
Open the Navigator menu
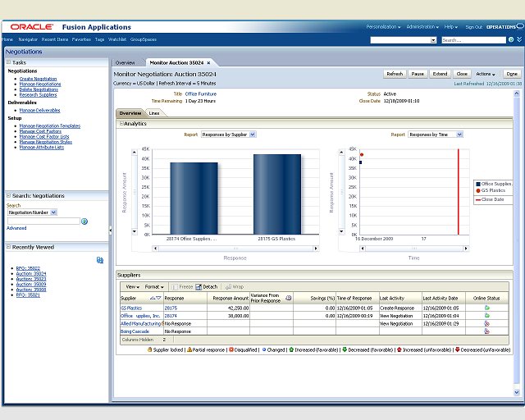(x=28, y=39)
